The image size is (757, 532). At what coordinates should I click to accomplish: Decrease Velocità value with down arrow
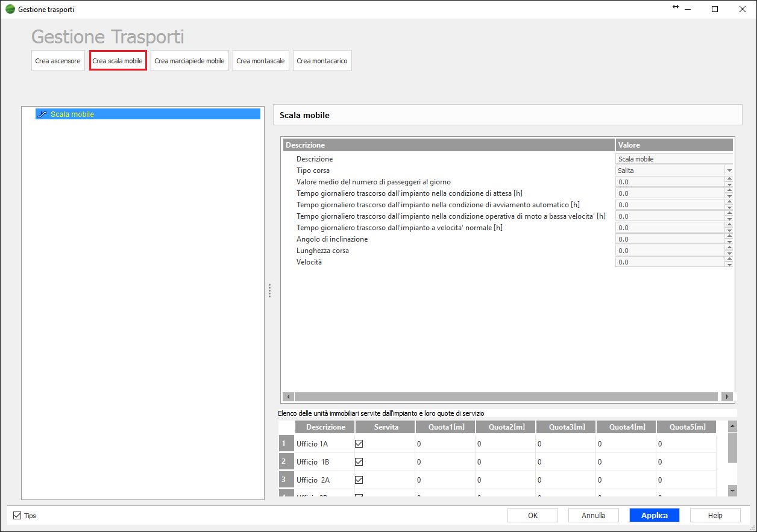[729, 264]
